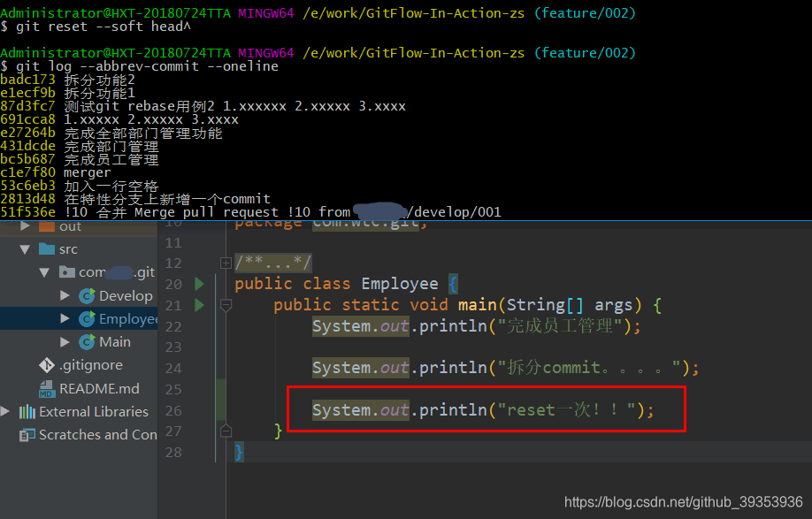The width and height of the screenshot is (812, 519).
Task: Click the closing brace on line 28
Action: (238, 453)
